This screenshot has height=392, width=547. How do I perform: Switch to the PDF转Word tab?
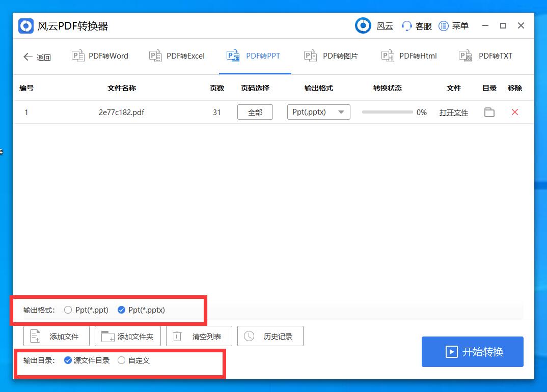click(100, 56)
